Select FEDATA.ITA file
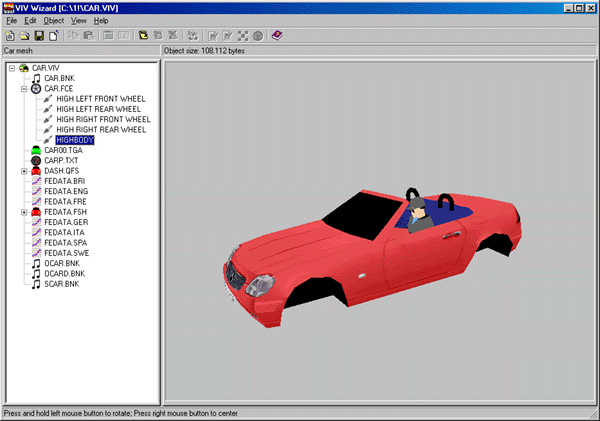 tap(64, 233)
